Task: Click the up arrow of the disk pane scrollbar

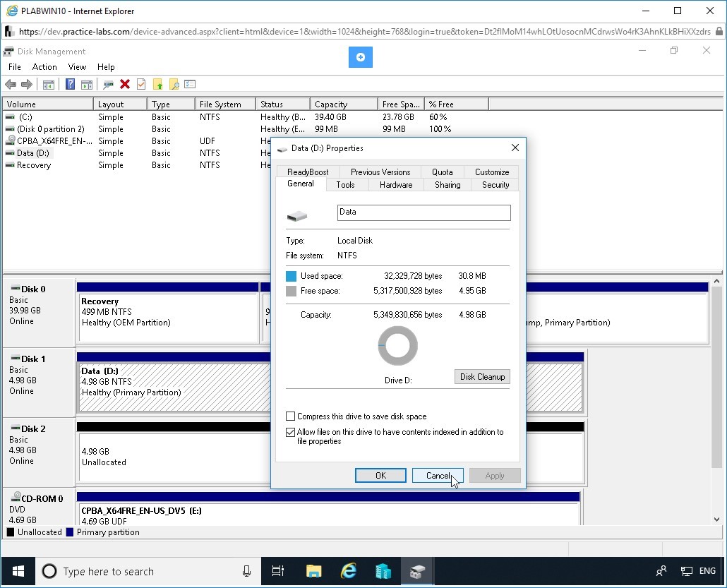Action: (717, 282)
